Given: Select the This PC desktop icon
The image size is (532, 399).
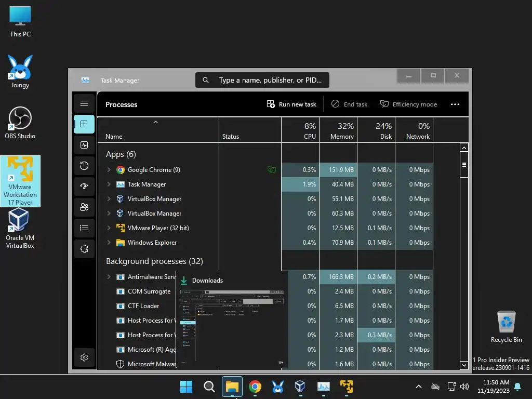Looking at the screenshot, I should (20, 21).
